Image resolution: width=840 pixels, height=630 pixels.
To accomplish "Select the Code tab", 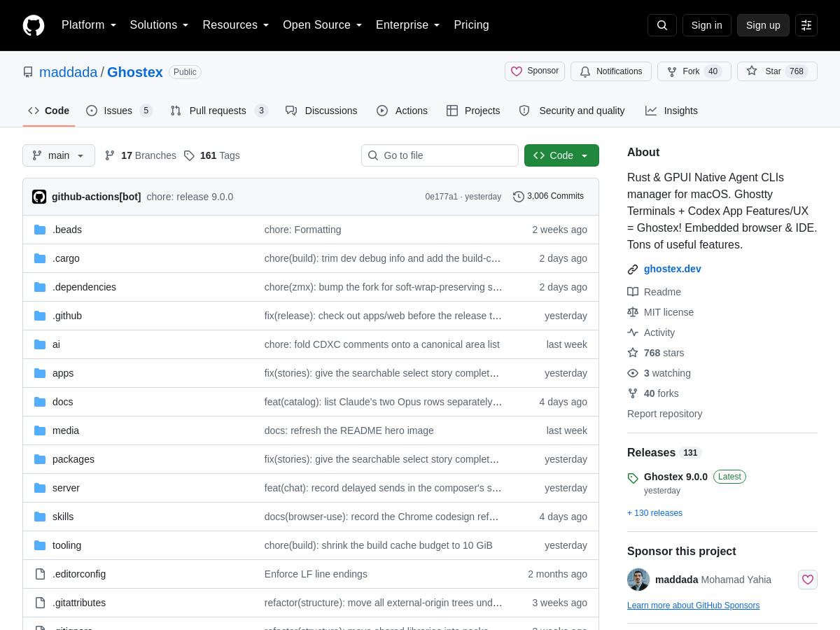I will click(x=49, y=111).
